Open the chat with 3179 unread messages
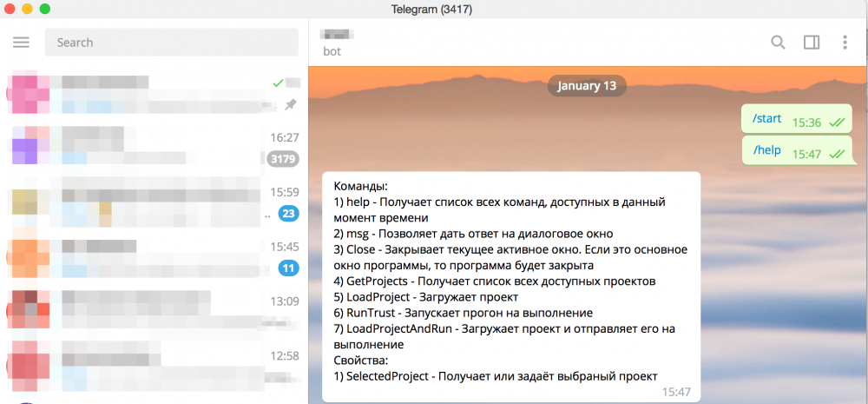 coord(154,149)
